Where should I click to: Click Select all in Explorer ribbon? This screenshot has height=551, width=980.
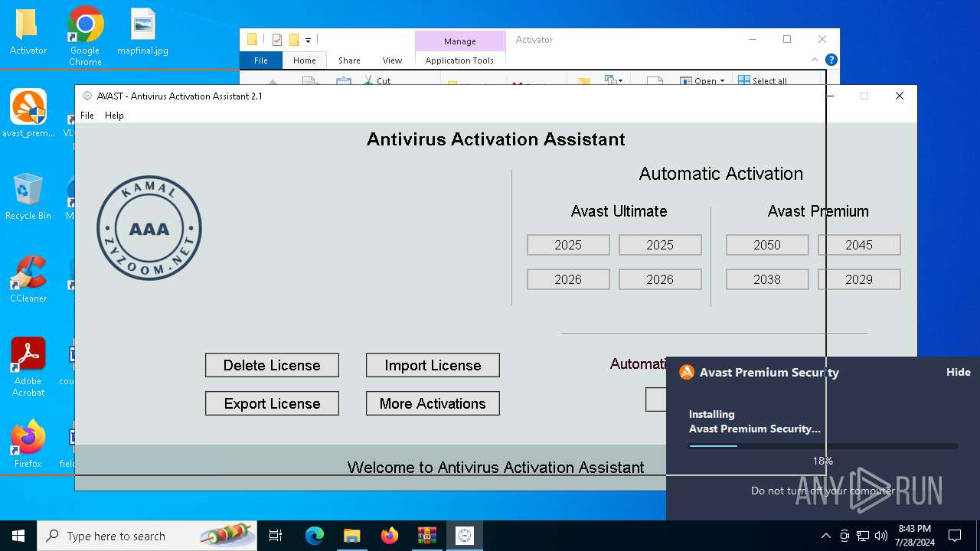coord(763,80)
